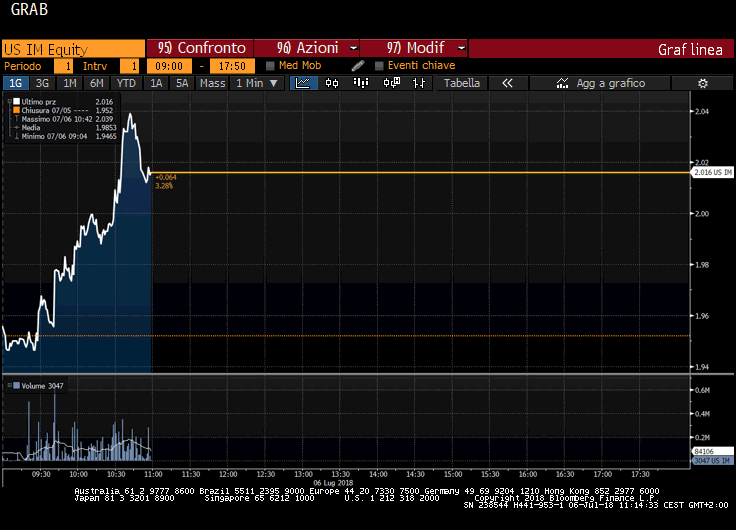Toggle Med Mob checkbox
Screen dimensions: 736x530
point(270,66)
